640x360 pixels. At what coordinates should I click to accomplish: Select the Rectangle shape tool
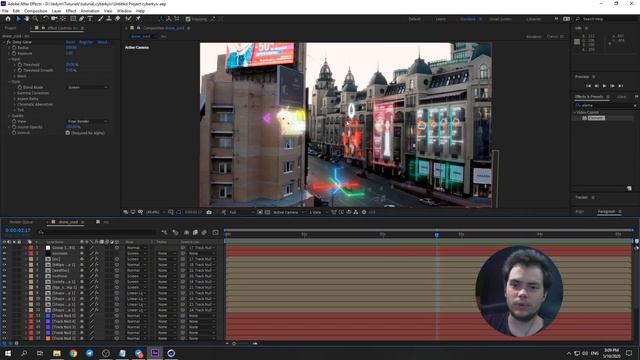click(x=73, y=19)
